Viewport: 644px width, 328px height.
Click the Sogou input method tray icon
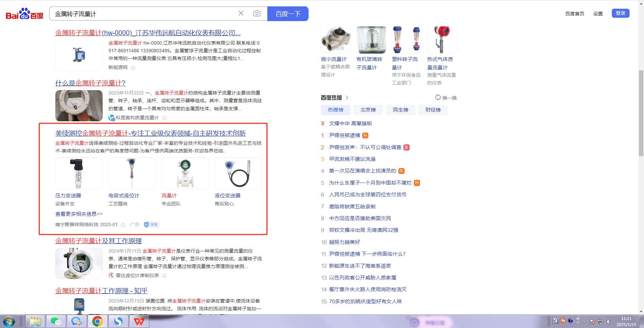click(563, 321)
